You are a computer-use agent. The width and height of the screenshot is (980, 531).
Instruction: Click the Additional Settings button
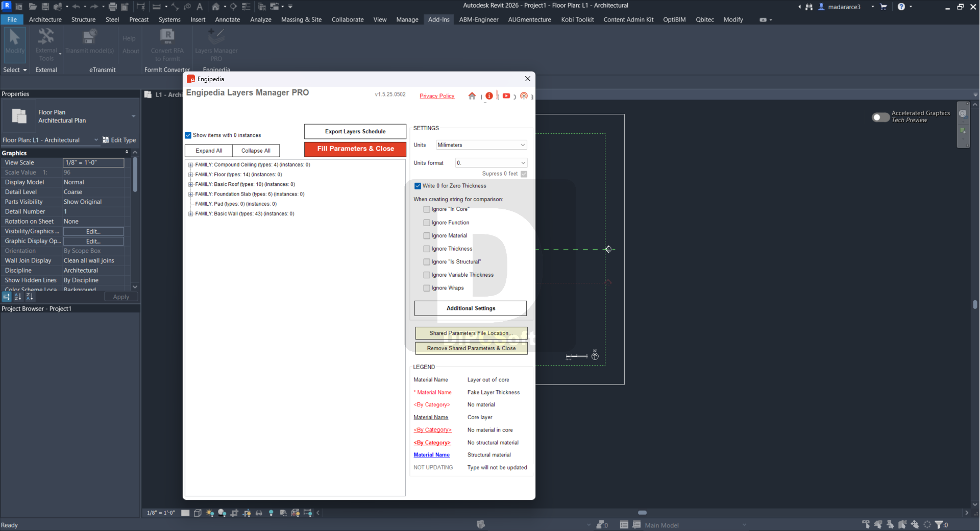click(x=471, y=308)
